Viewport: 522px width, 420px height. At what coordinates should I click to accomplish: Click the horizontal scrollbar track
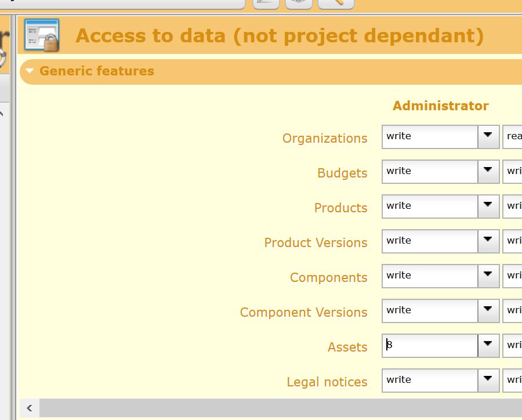[x=278, y=408]
